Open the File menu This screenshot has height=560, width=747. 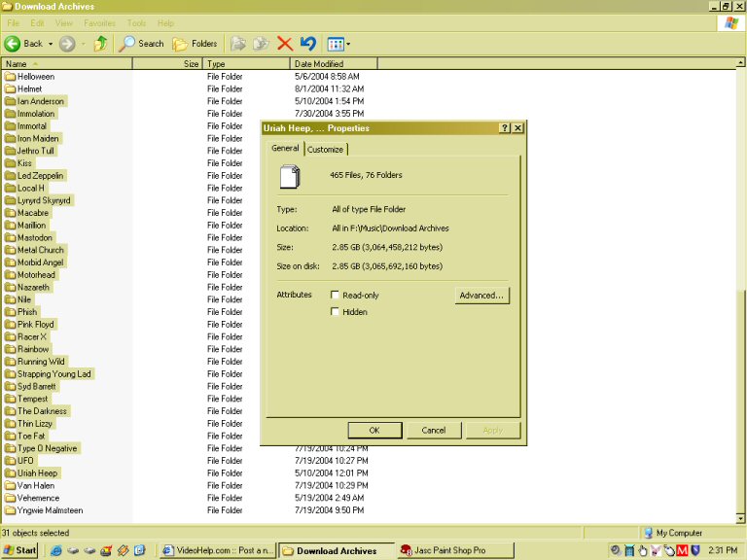14,23
